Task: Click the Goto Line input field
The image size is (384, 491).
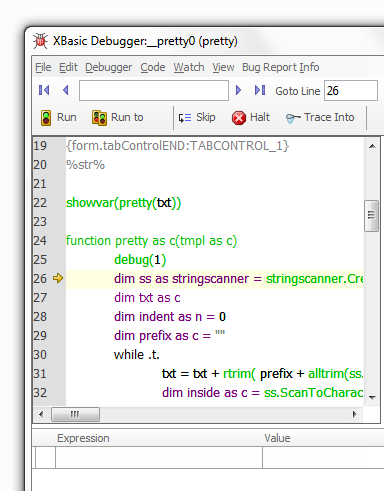Action: click(x=351, y=90)
